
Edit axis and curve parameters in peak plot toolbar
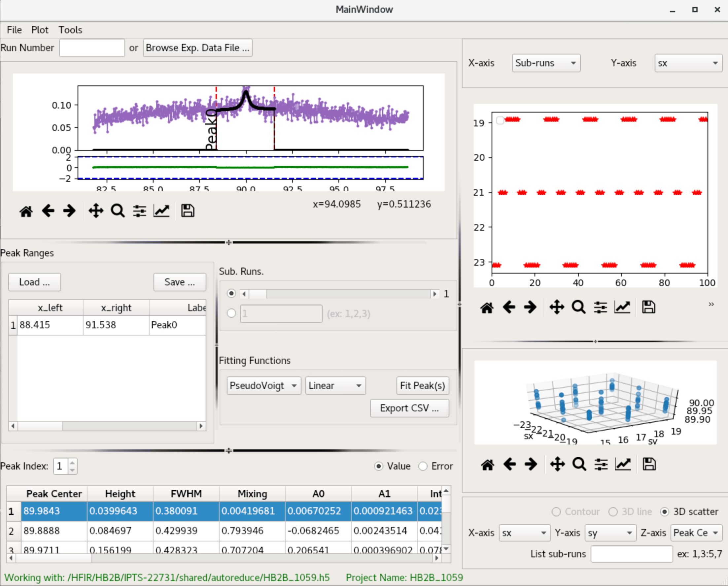click(x=161, y=211)
